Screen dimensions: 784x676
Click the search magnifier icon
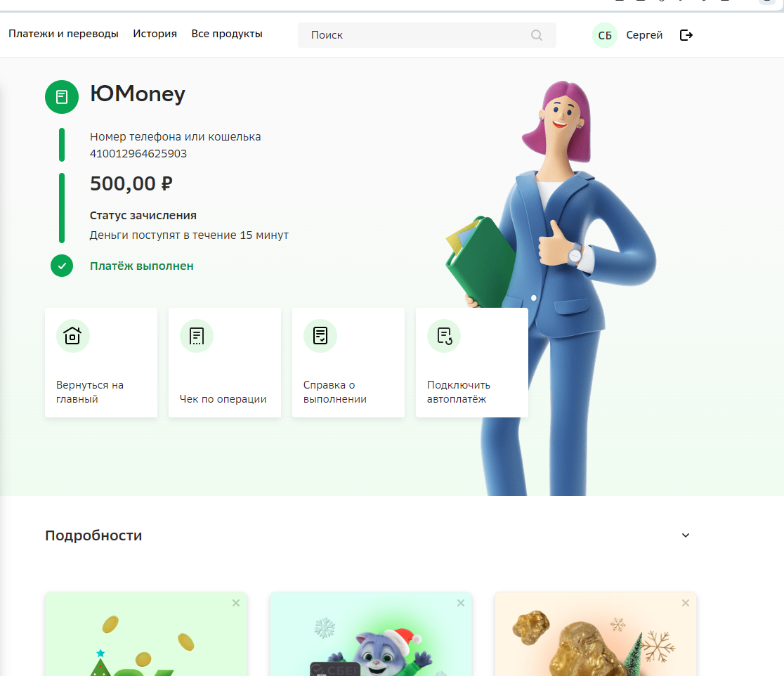click(537, 35)
